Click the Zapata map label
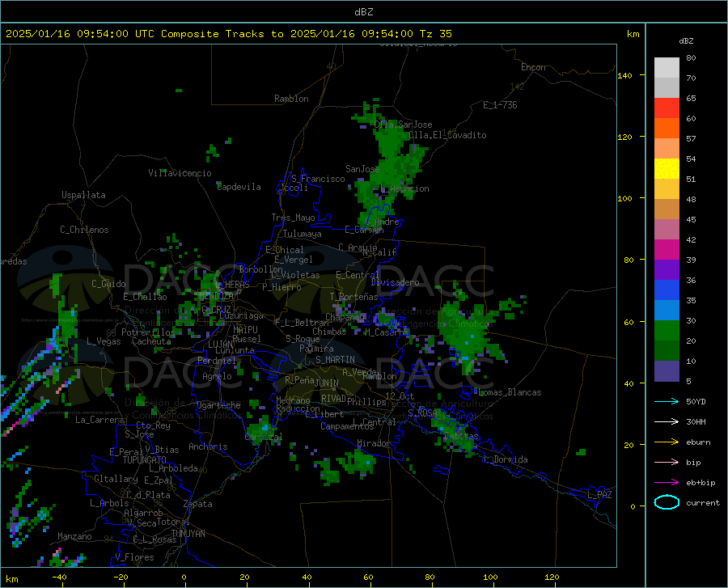Screen dimensions: 728x588 pos(198,504)
